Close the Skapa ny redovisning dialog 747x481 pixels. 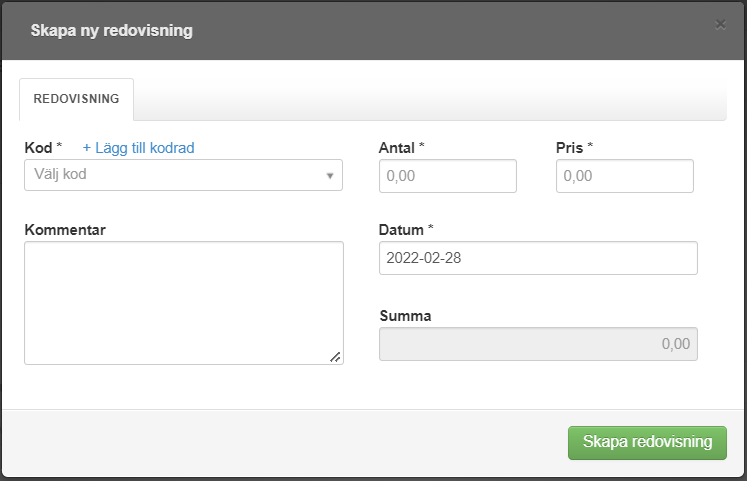(x=720, y=25)
